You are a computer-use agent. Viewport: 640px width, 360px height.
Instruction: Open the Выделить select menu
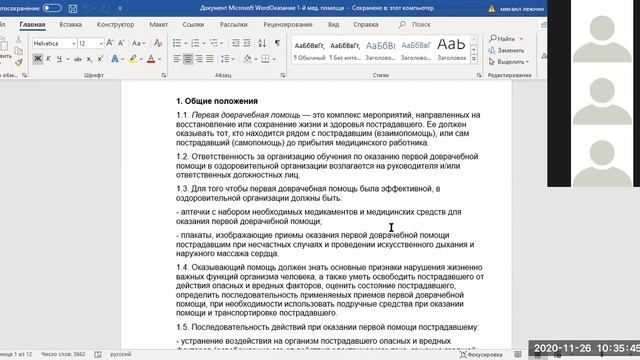coord(509,62)
